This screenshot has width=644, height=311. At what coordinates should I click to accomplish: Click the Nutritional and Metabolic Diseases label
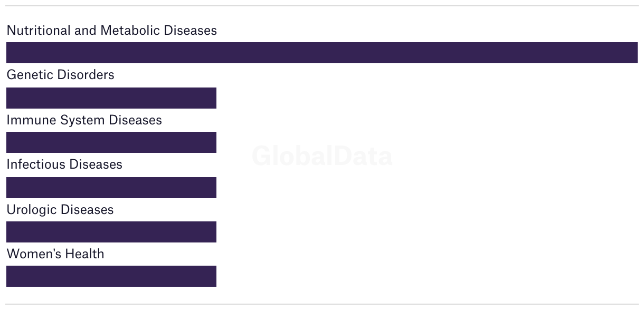click(x=111, y=31)
